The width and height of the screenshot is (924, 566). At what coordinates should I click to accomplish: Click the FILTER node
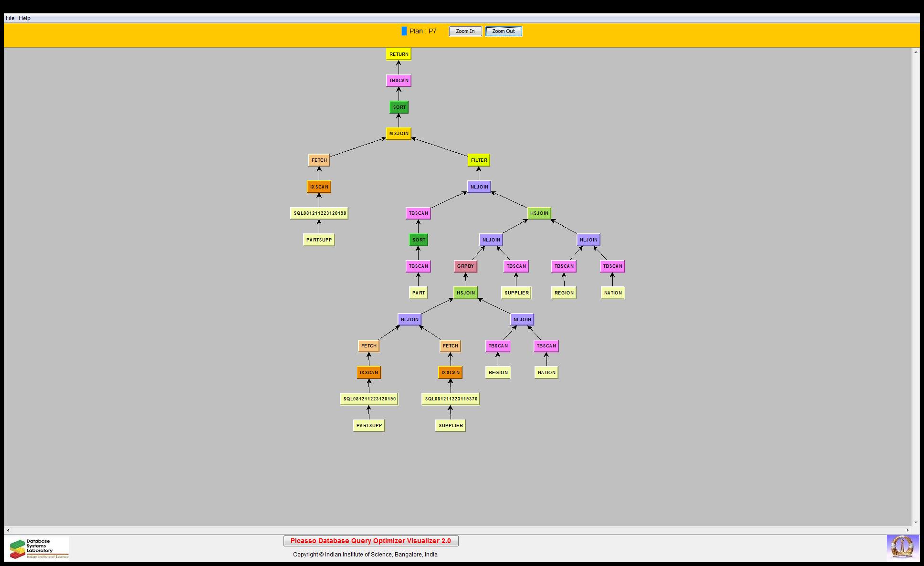tap(479, 160)
